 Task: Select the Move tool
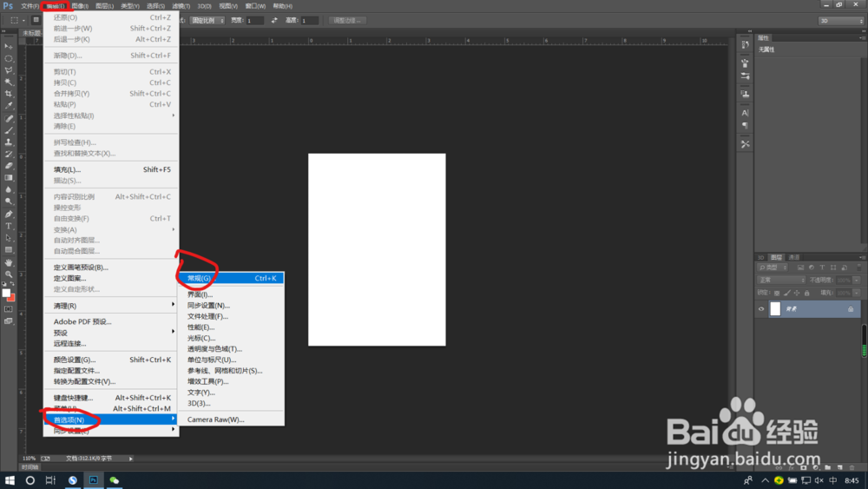[x=9, y=47]
